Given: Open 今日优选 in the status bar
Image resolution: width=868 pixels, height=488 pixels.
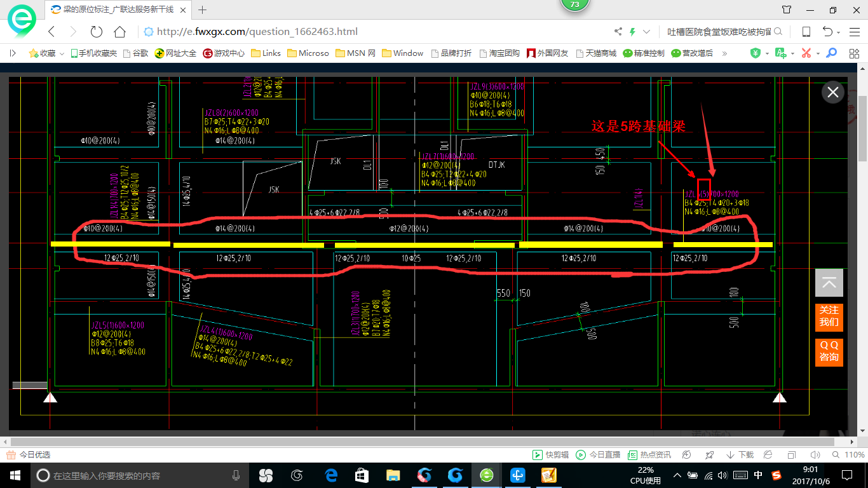Looking at the screenshot, I should click(28, 455).
